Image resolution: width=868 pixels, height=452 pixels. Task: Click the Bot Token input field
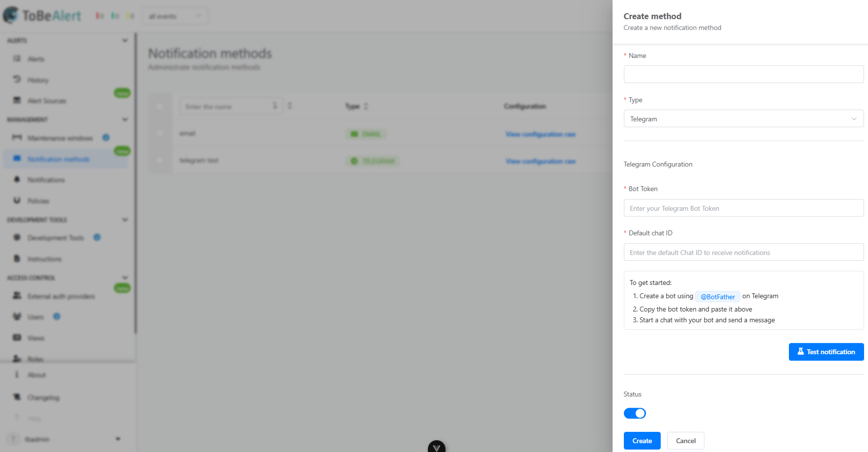[x=743, y=208]
